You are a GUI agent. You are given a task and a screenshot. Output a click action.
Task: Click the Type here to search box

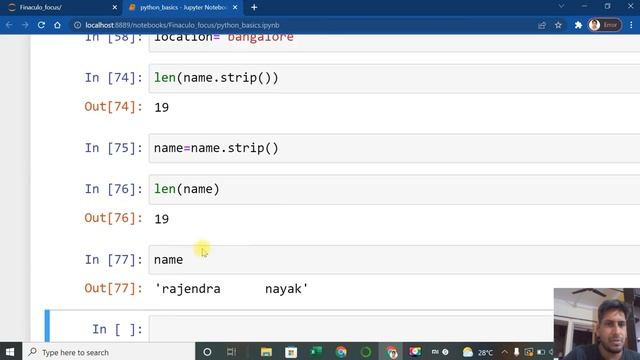pyautogui.click(x=108, y=352)
